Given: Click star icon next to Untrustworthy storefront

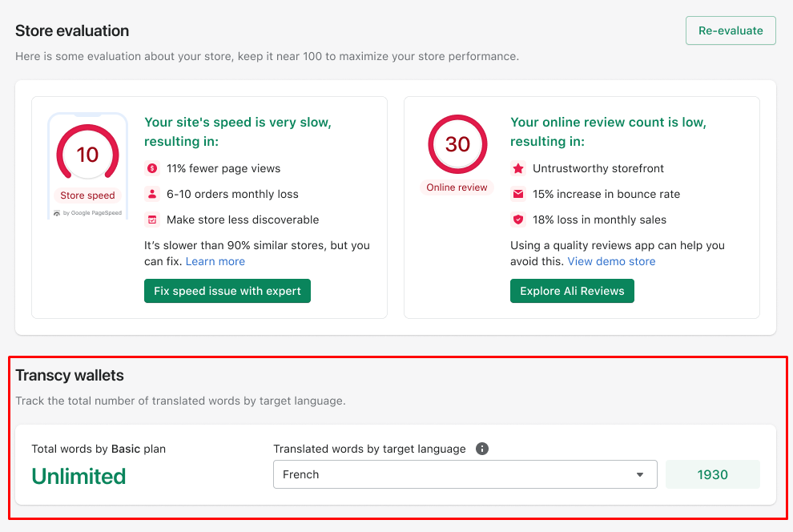Looking at the screenshot, I should (518, 168).
